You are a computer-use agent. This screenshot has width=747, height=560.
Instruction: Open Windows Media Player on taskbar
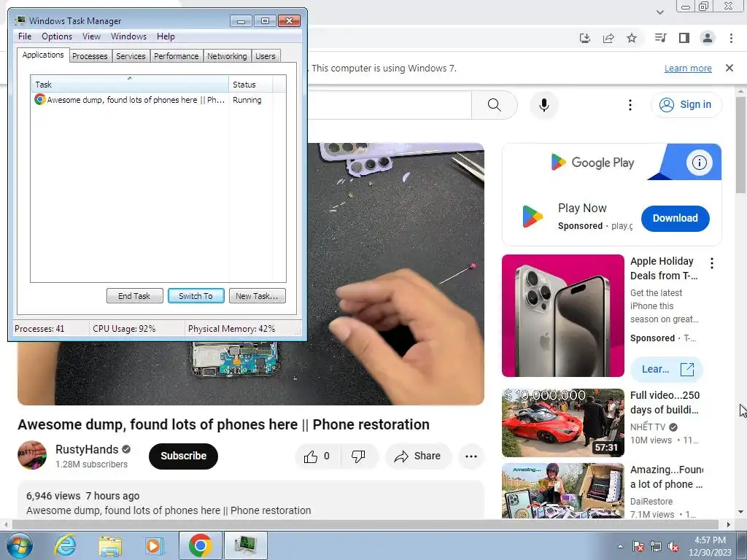(x=154, y=545)
